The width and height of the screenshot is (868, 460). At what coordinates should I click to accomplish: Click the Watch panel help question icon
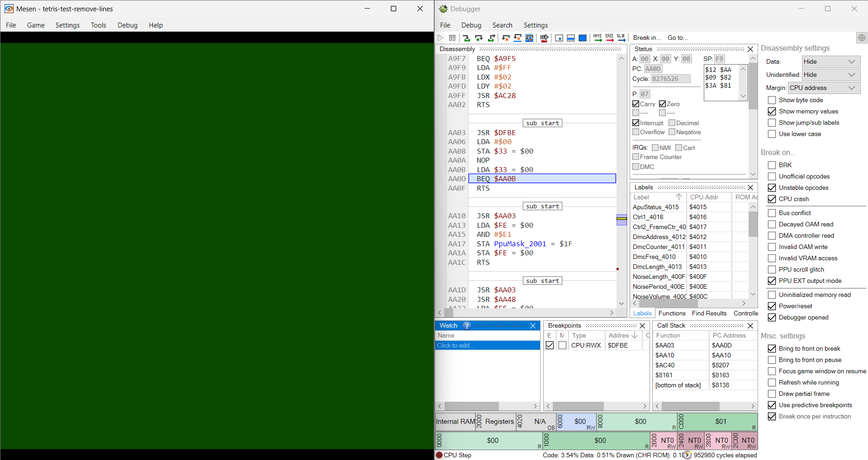click(x=467, y=325)
